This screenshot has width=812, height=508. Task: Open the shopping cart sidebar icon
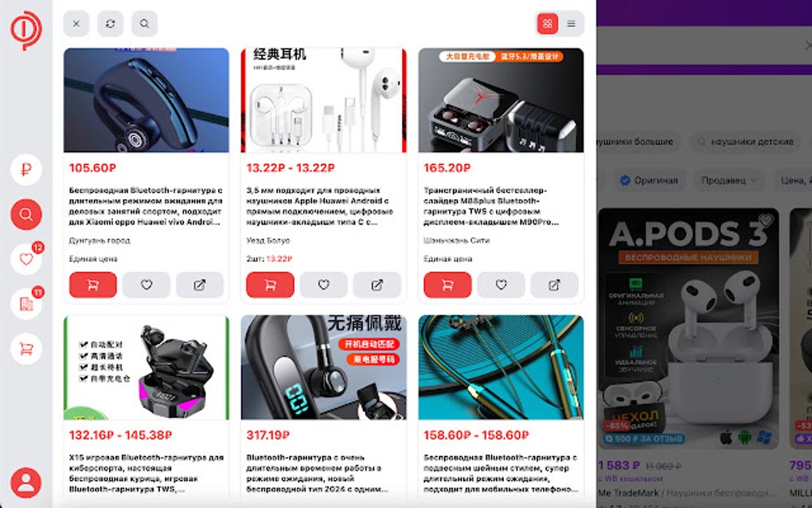pos(26,349)
